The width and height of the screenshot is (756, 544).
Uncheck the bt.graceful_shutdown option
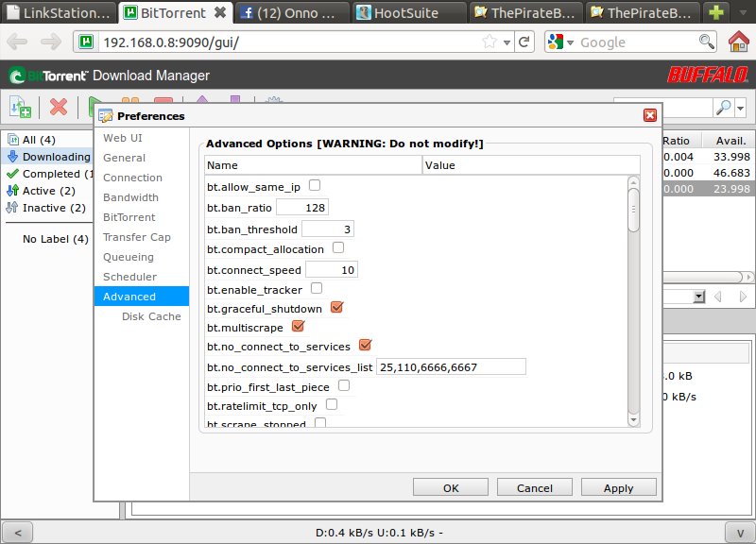point(336,307)
